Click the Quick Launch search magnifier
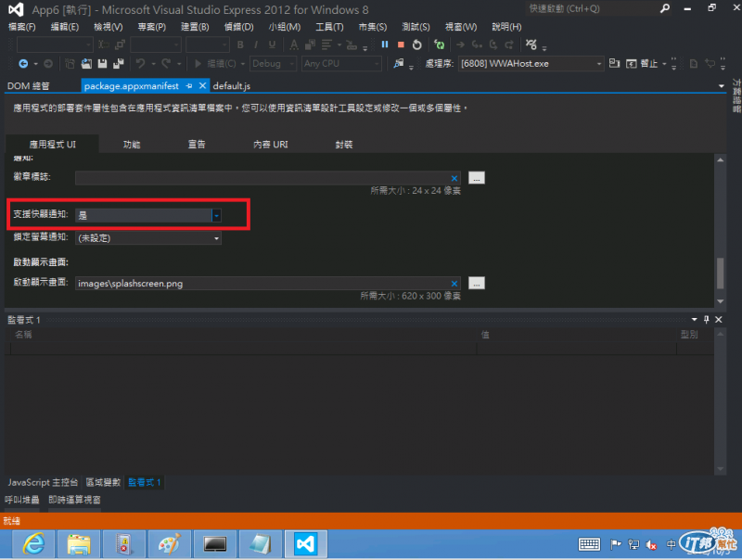The image size is (742, 560). coord(665,8)
